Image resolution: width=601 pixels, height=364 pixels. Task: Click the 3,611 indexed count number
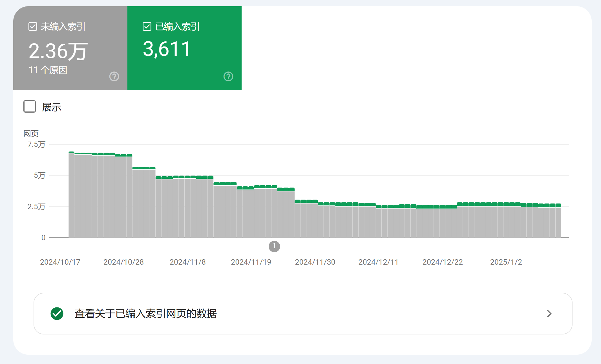(167, 49)
